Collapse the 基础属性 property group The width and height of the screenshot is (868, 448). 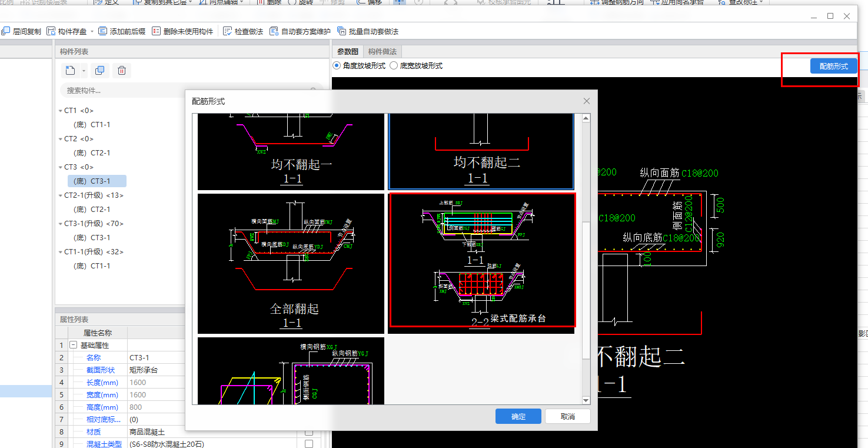pyautogui.click(x=74, y=346)
